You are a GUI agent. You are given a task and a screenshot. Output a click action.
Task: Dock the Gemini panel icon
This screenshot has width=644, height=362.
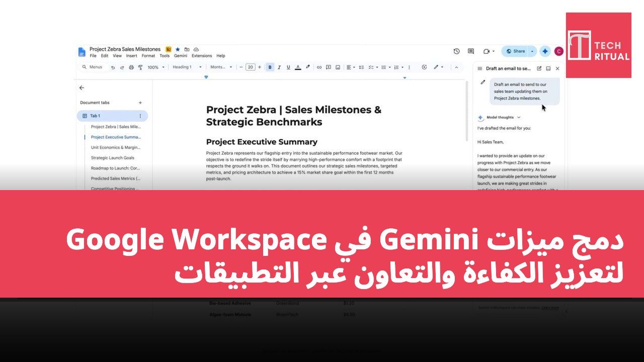point(548,68)
